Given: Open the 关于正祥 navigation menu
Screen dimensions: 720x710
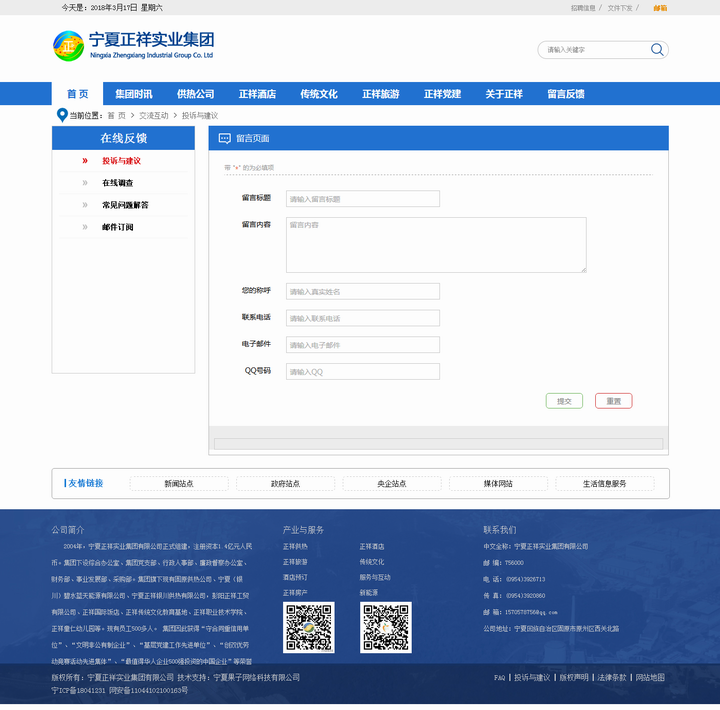Looking at the screenshot, I should [504, 94].
